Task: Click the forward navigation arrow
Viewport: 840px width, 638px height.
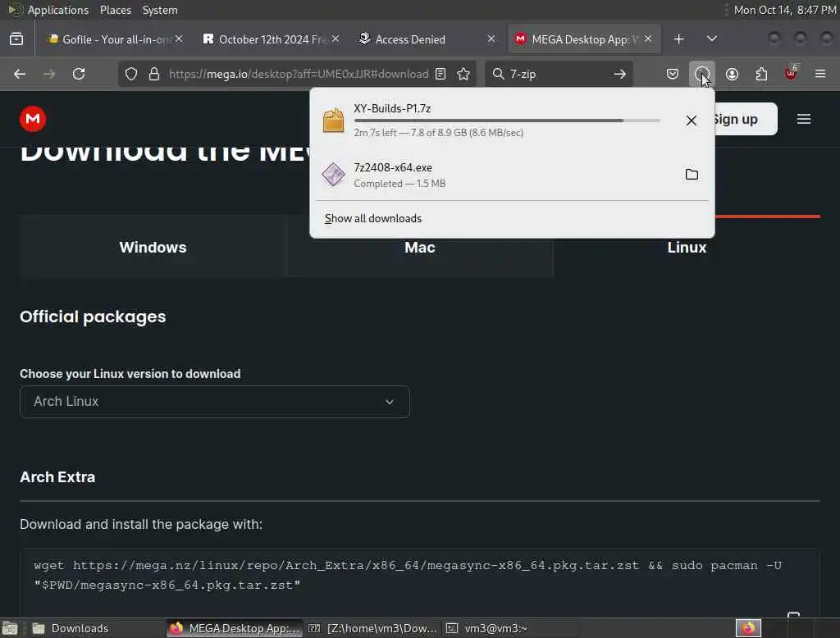Action: pyautogui.click(x=49, y=74)
